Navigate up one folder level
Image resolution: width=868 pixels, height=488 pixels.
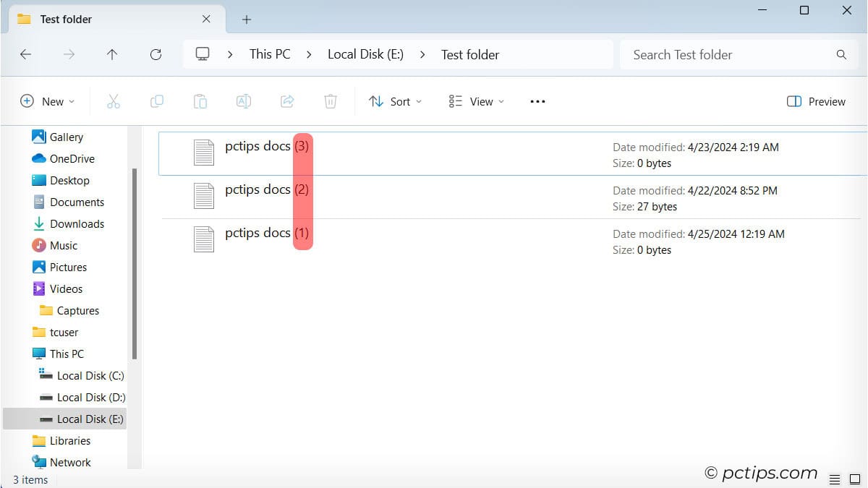pos(112,54)
